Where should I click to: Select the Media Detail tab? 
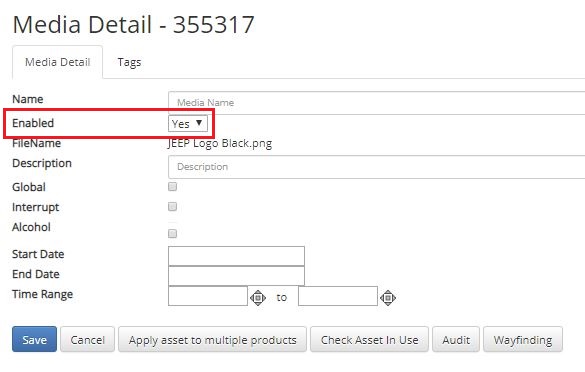click(57, 62)
